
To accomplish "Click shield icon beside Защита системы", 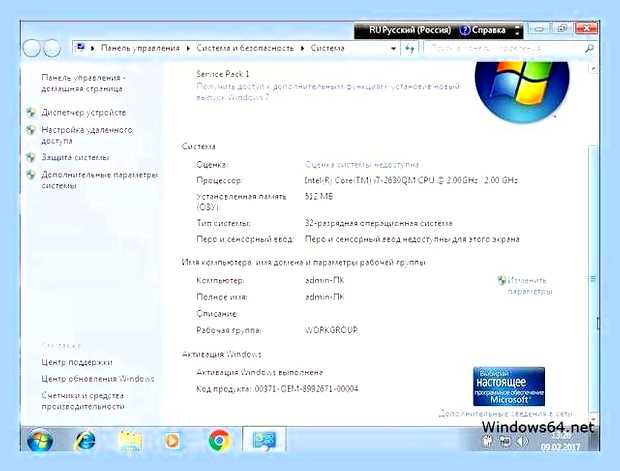I will tap(31, 157).
